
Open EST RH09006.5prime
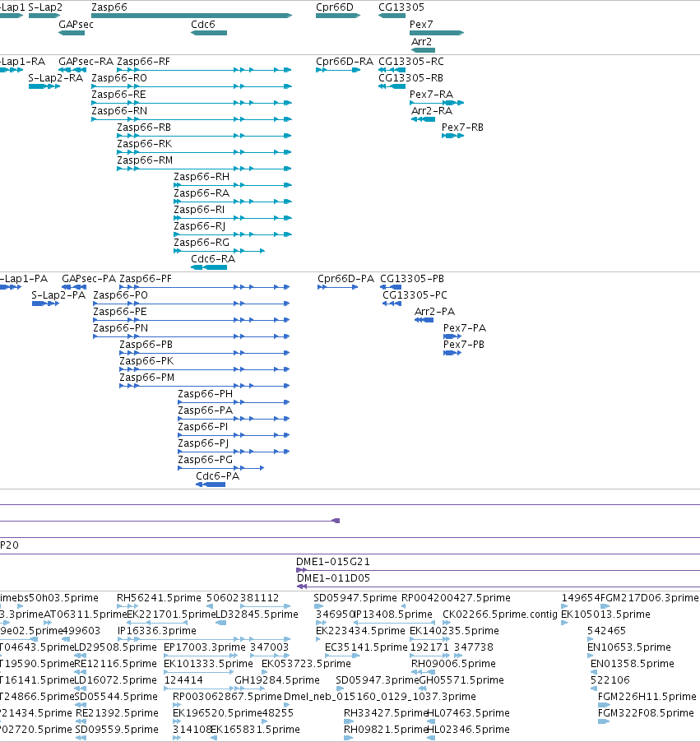[x=453, y=664]
